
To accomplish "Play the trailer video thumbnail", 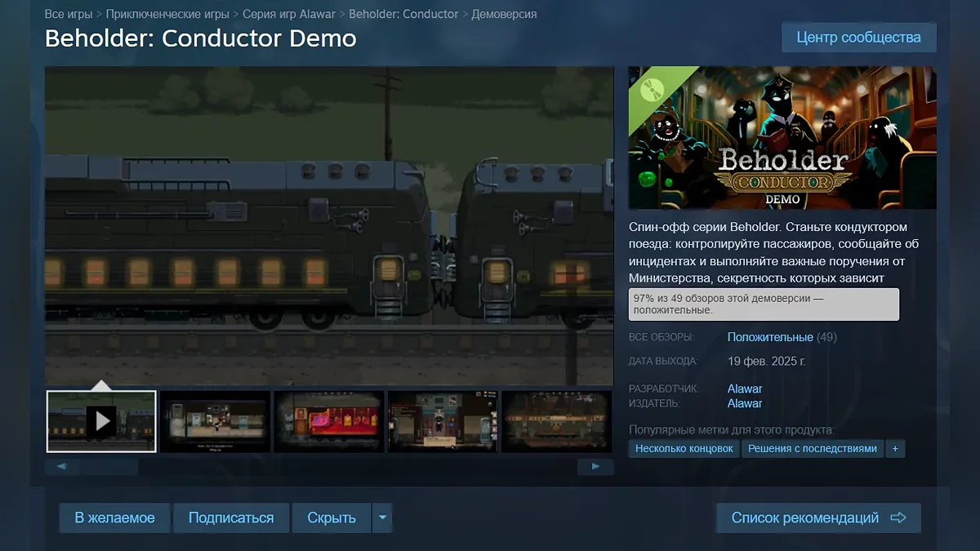I will point(101,421).
